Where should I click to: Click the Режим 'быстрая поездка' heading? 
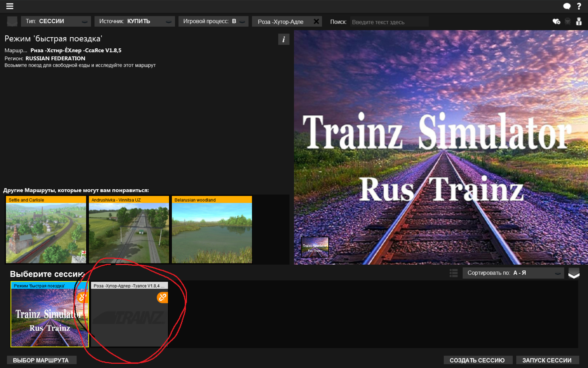click(x=53, y=38)
